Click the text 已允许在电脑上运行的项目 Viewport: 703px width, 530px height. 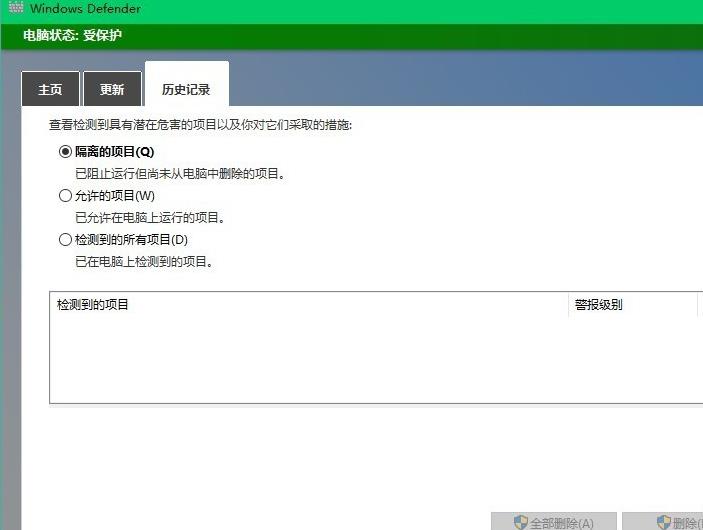click(x=150, y=217)
